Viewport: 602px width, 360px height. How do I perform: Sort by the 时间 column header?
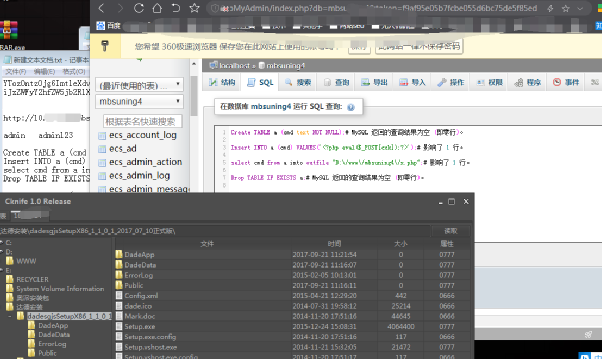point(334,244)
